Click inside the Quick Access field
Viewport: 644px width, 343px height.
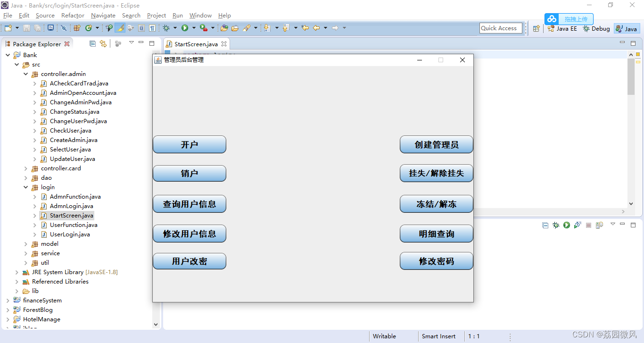(500, 28)
